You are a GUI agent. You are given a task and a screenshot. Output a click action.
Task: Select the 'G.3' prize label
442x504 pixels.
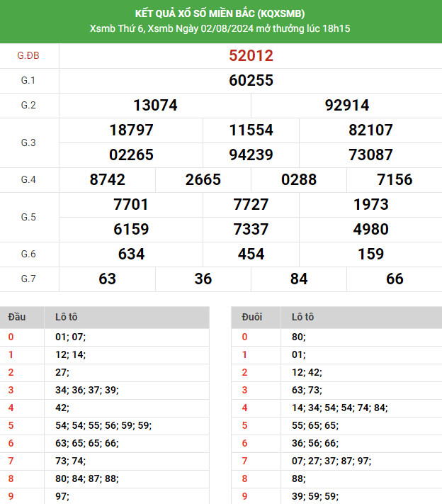[x=28, y=142]
